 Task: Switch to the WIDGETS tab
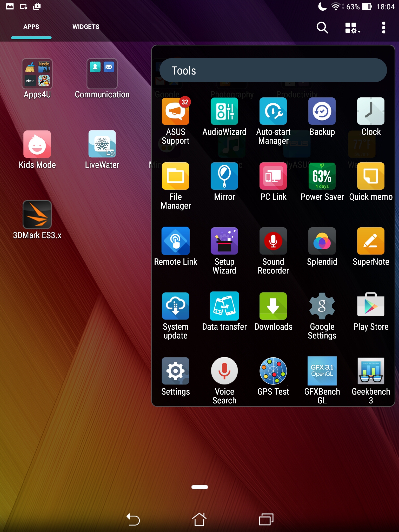pos(86,27)
